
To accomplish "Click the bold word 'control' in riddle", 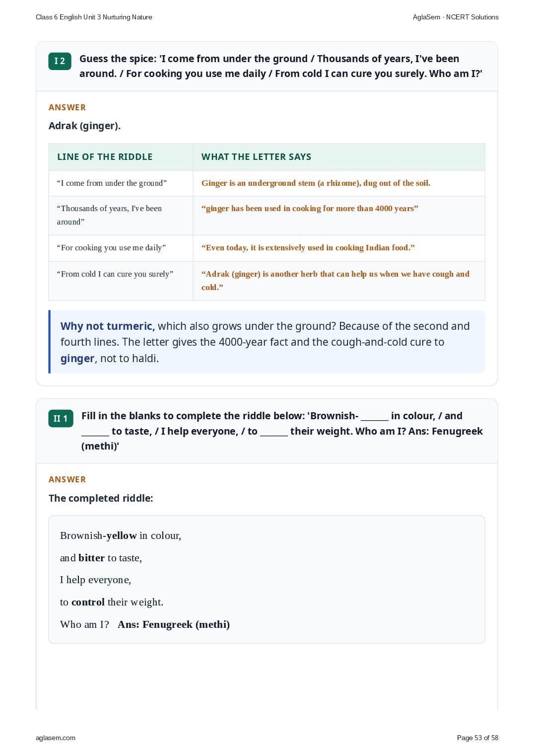I will pyautogui.click(x=88, y=602).
